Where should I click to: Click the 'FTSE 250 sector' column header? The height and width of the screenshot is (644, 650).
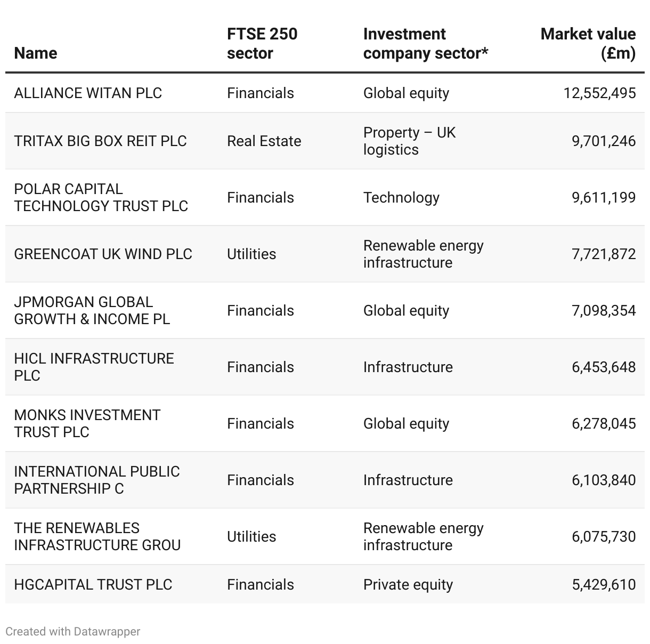(x=262, y=44)
